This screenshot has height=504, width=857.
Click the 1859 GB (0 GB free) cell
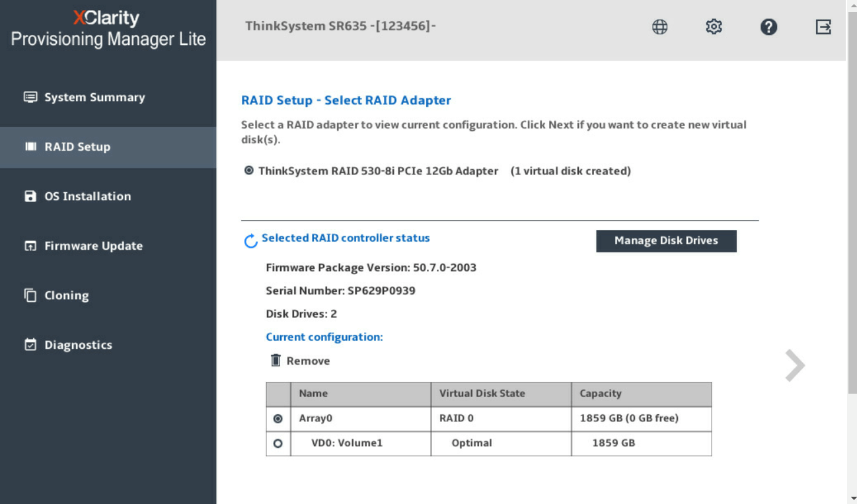click(x=642, y=419)
